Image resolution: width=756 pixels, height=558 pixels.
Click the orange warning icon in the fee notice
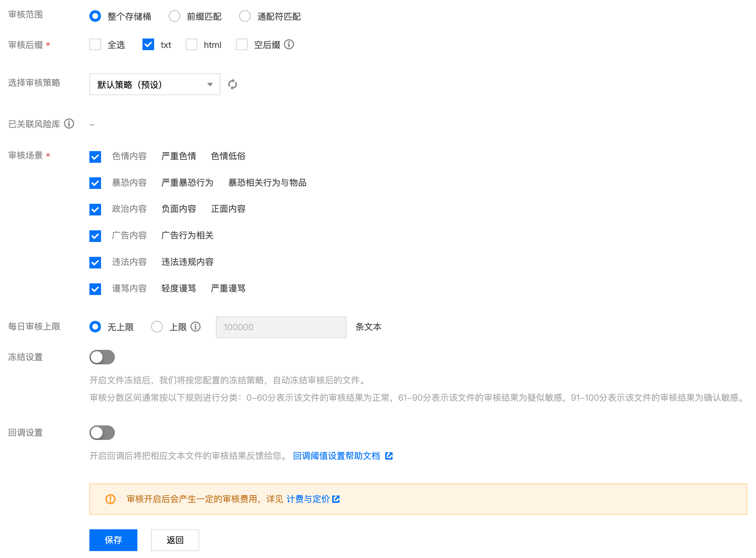[x=110, y=499]
